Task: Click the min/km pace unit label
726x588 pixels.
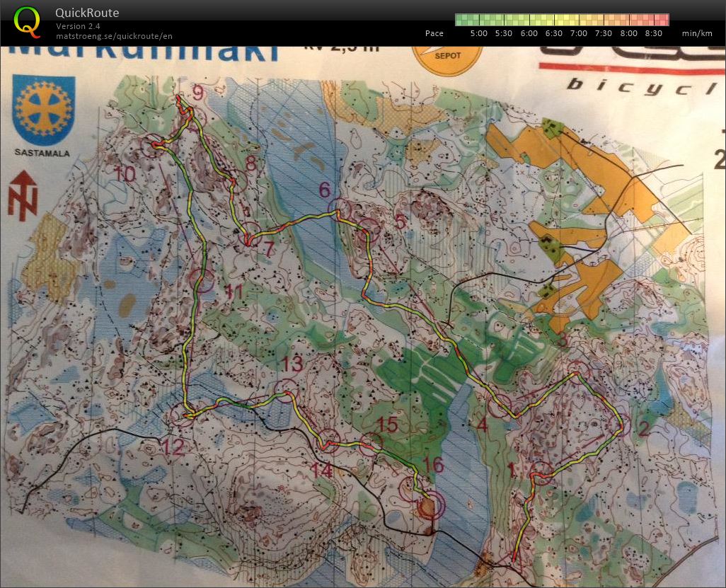Action: (x=696, y=33)
